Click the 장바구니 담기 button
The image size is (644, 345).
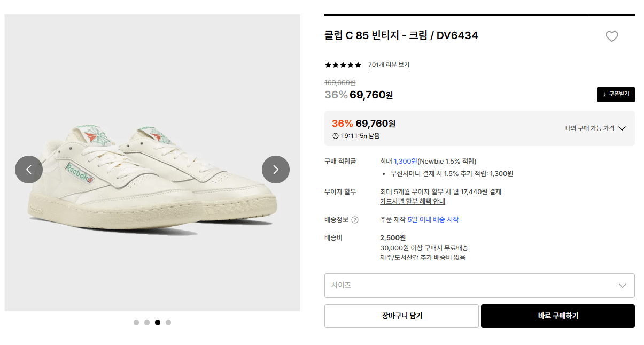tap(402, 316)
